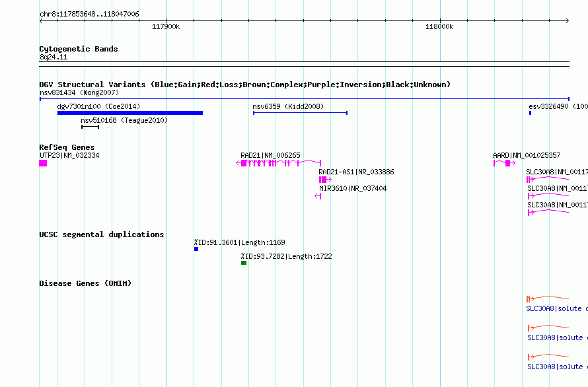The height and width of the screenshot is (387, 588).
Task: Click the %ID:91.3601|Length:1169 label
Action: point(239,242)
